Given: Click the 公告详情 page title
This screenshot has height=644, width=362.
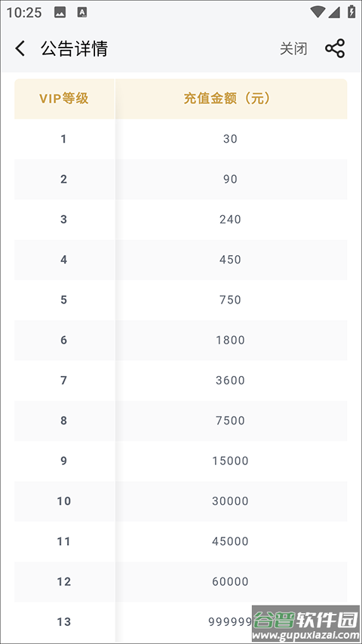Looking at the screenshot, I should point(75,48).
